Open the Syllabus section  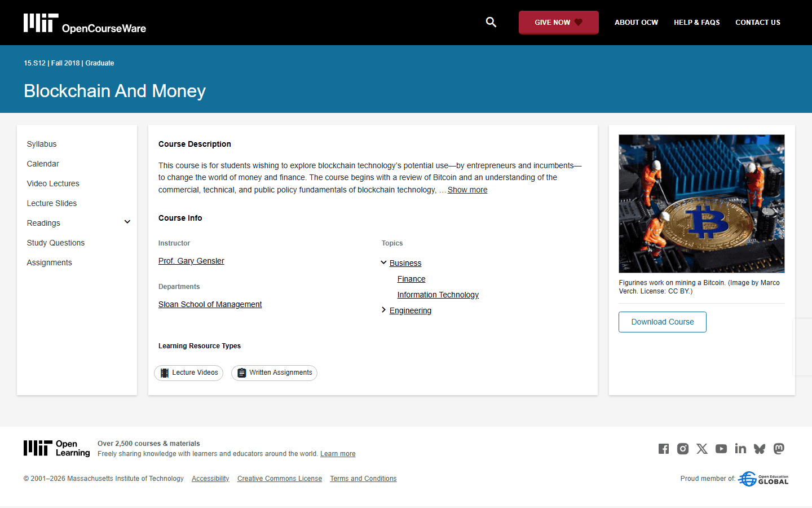[x=42, y=144]
